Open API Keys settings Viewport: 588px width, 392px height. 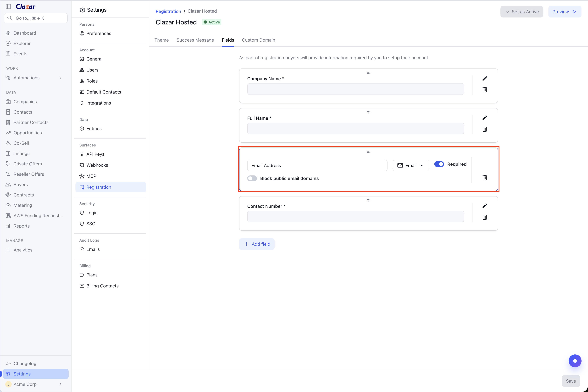pos(111,154)
